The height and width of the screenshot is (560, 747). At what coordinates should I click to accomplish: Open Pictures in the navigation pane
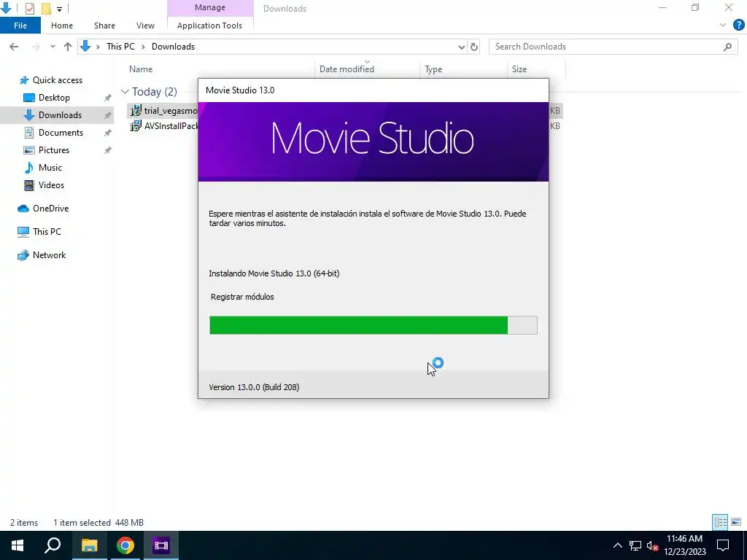(x=53, y=150)
